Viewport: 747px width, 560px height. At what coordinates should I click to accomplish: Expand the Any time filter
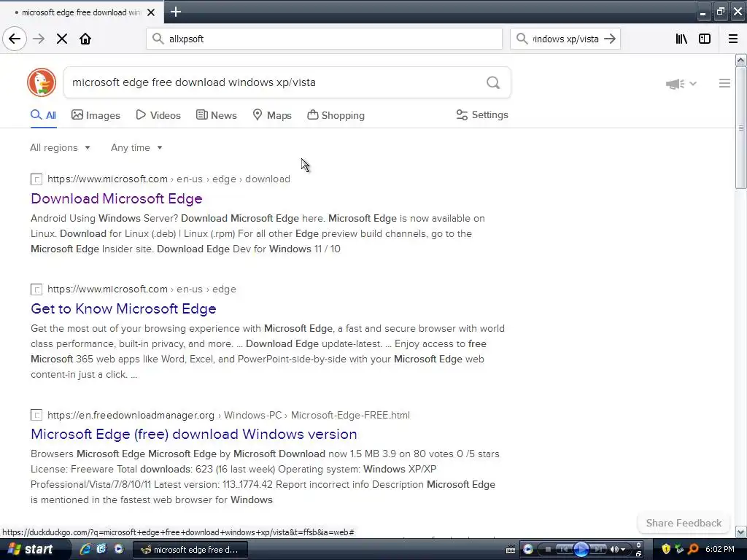coord(136,147)
